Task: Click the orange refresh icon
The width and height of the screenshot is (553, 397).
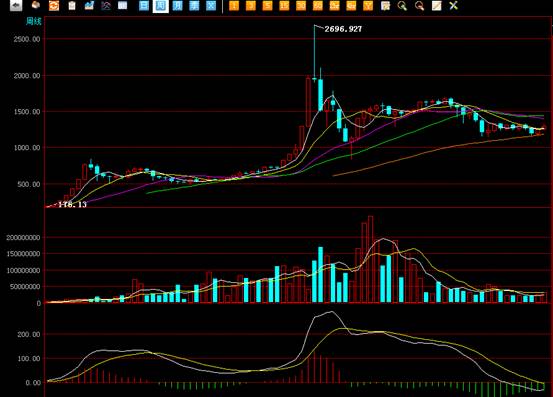Action: click(x=54, y=5)
